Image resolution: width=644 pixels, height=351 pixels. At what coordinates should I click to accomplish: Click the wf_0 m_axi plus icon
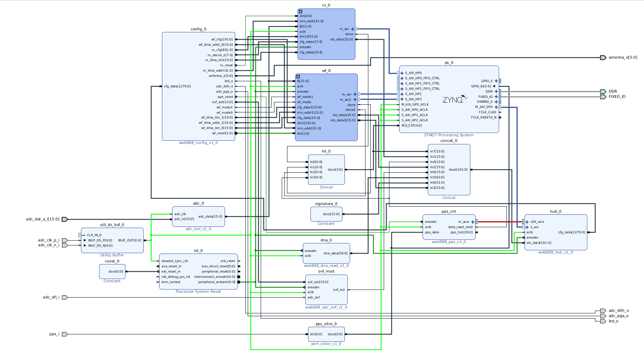point(355,94)
